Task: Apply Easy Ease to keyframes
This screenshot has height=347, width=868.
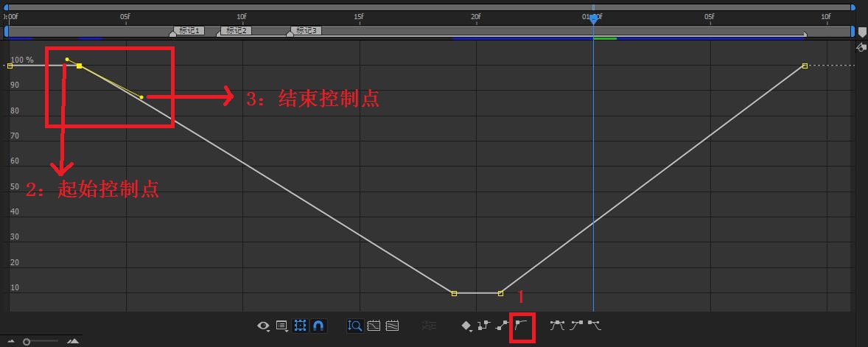Action: [x=556, y=326]
